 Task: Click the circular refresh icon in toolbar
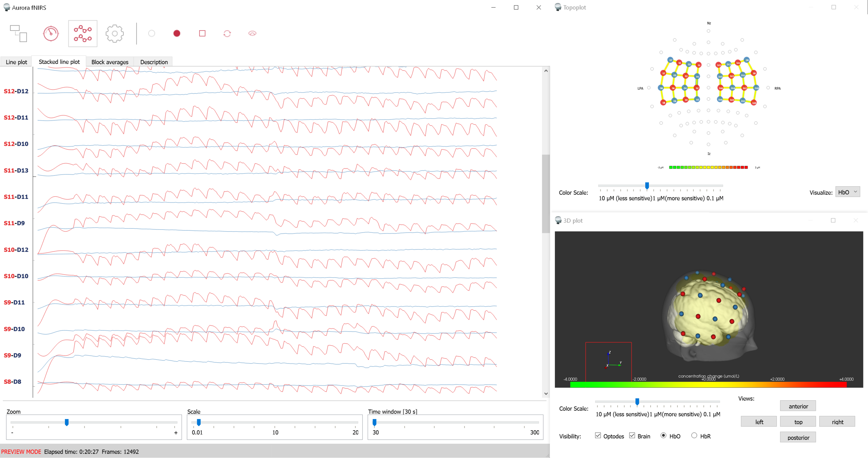[227, 33]
